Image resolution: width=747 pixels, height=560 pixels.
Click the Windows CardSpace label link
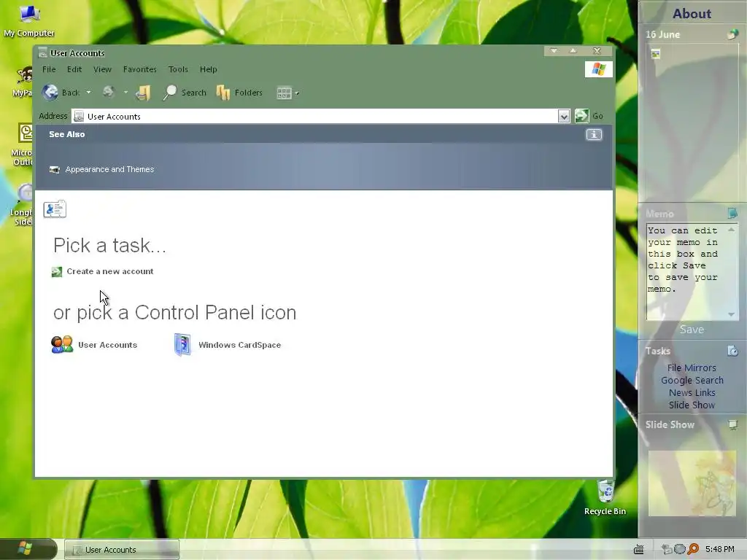pyautogui.click(x=239, y=345)
